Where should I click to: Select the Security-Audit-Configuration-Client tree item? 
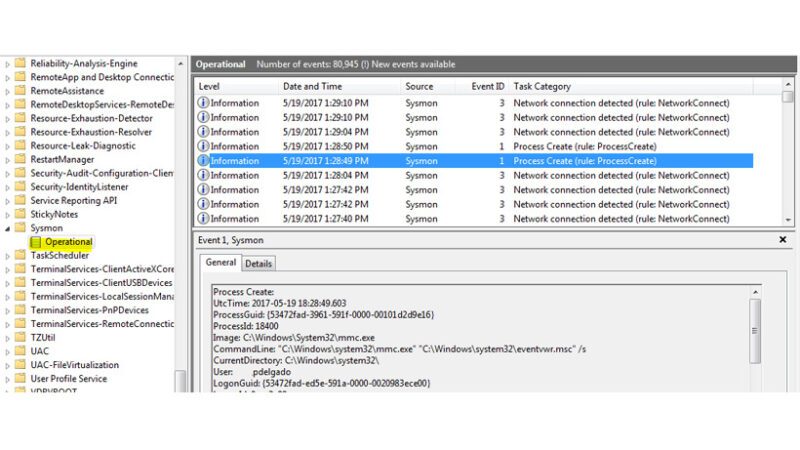[102, 173]
